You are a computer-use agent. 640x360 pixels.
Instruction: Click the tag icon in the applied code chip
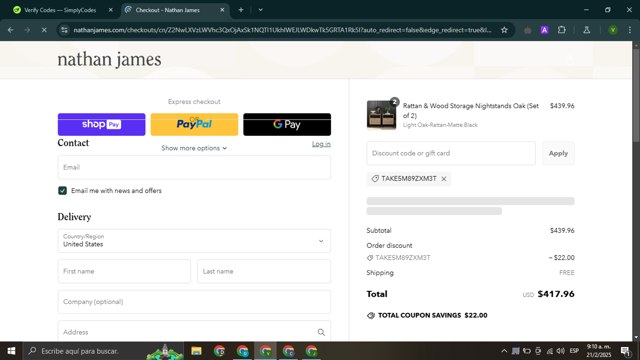click(375, 179)
